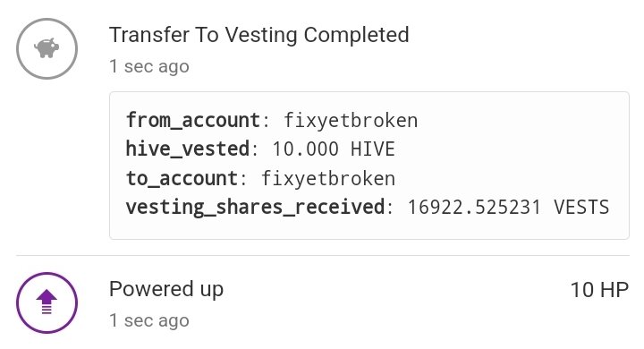Image resolution: width=644 pixels, height=349 pixels.
Task: Click the piggy bank vesting icon
Action: point(47,48)
